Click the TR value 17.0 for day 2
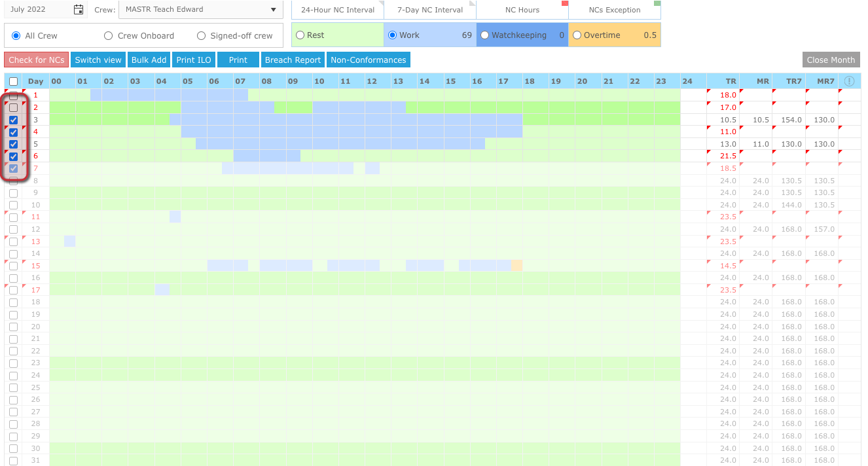This screenshot has height=466, width=868. point(728,107)
